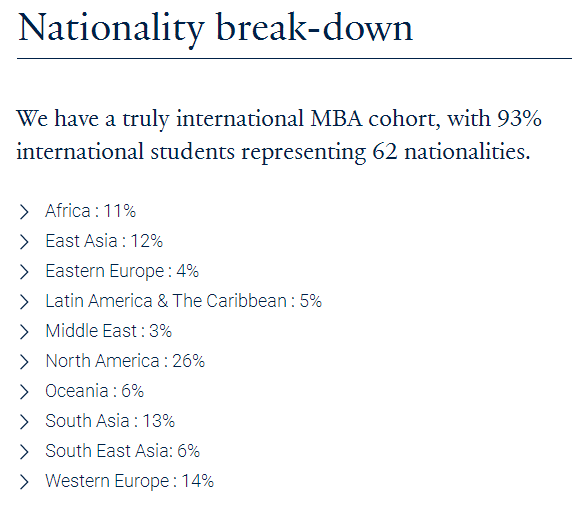The height and width of the screenshot is (510, 579).
Task: Click the chevron next to Middle East
Action: coord(24,332)
